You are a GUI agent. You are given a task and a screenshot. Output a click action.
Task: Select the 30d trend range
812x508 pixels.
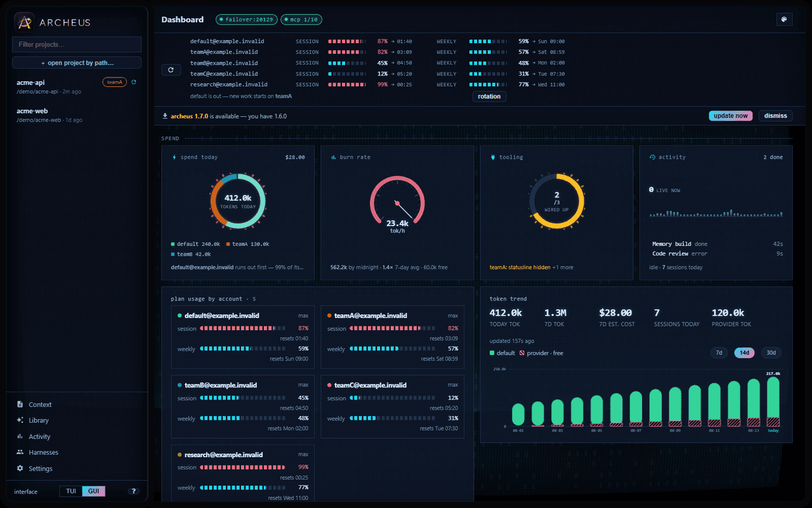(x=771, y=352)
